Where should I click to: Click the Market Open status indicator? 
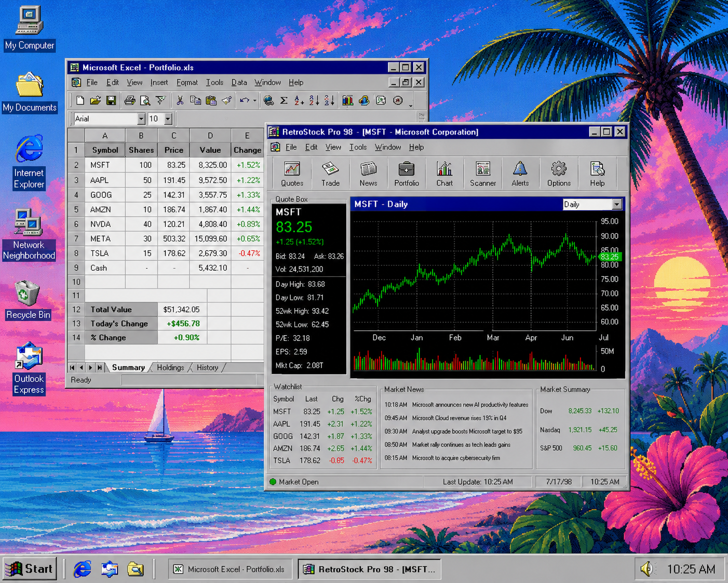point(294,482)
